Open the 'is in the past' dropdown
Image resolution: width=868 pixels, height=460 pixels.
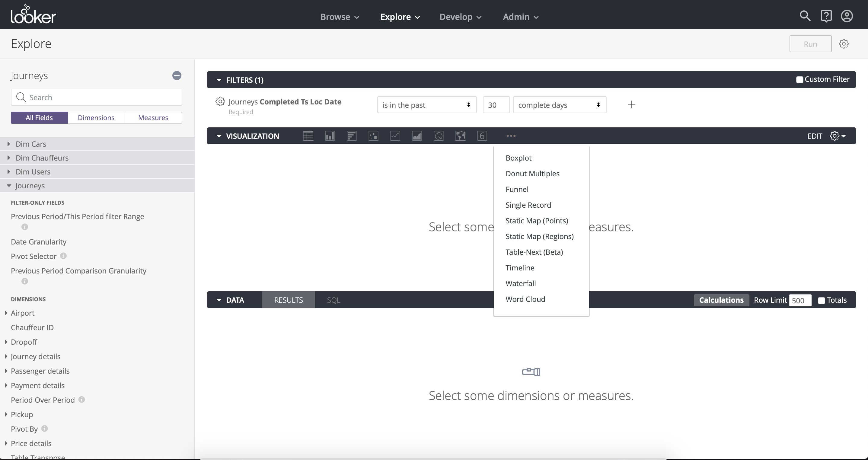(x=426, y=105)
